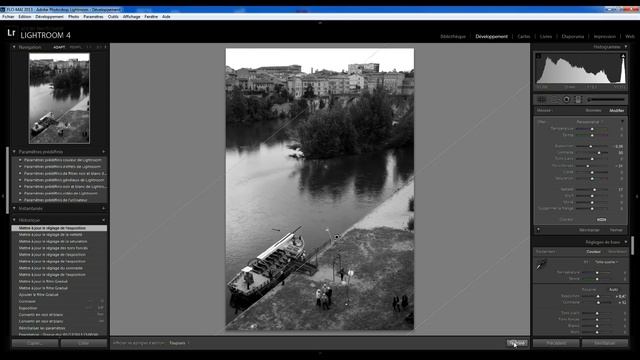Expand the Instantanés panel
640x360 pixels.
tap(14, 208)
